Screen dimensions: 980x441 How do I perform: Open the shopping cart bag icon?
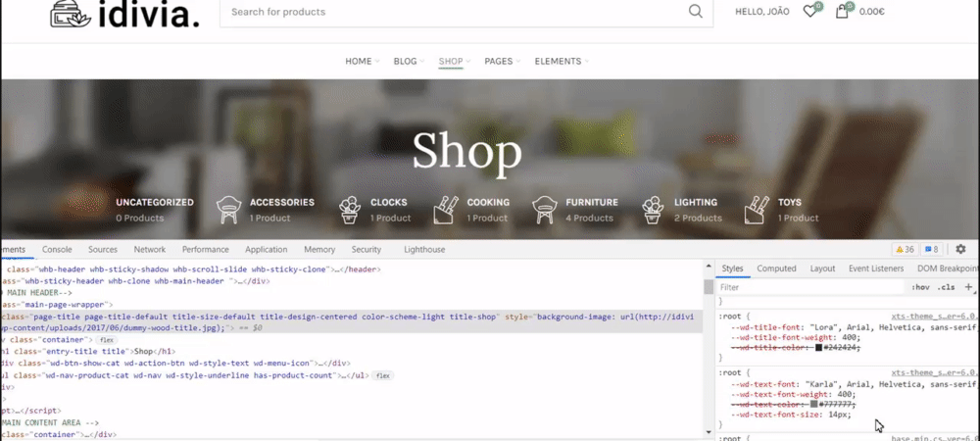pos(842,11)
